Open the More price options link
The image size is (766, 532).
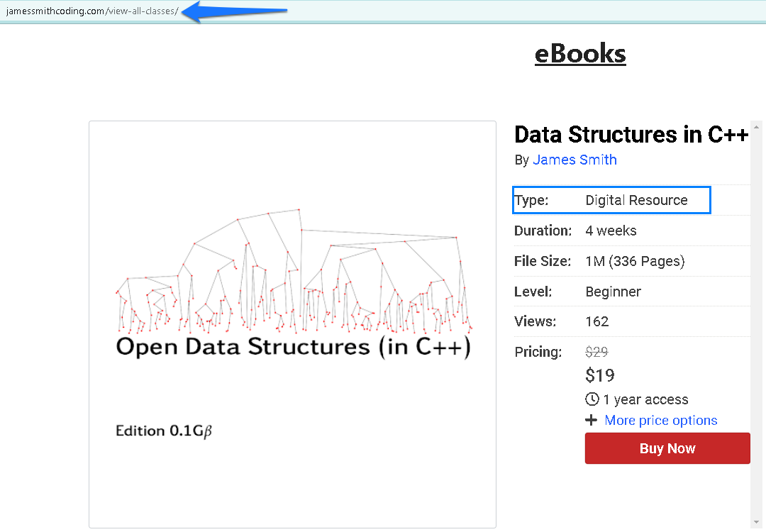click(x=660, y=420)
